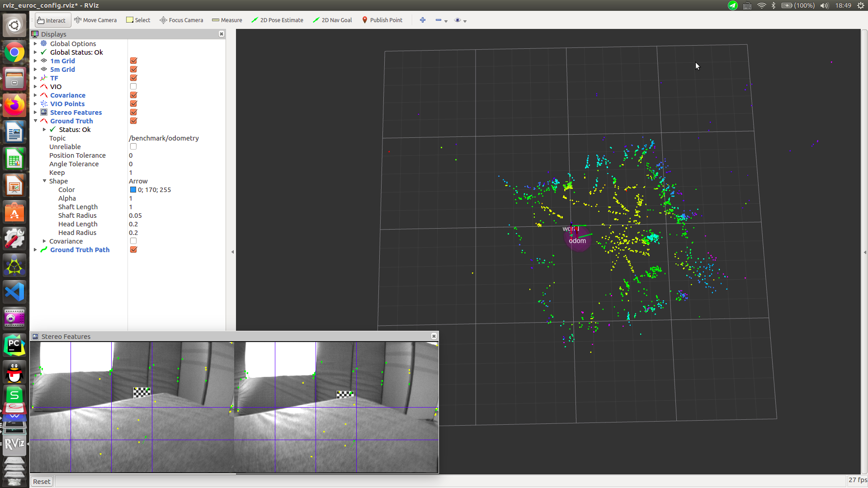Activate the Measure tool

(x=227, y=20)
